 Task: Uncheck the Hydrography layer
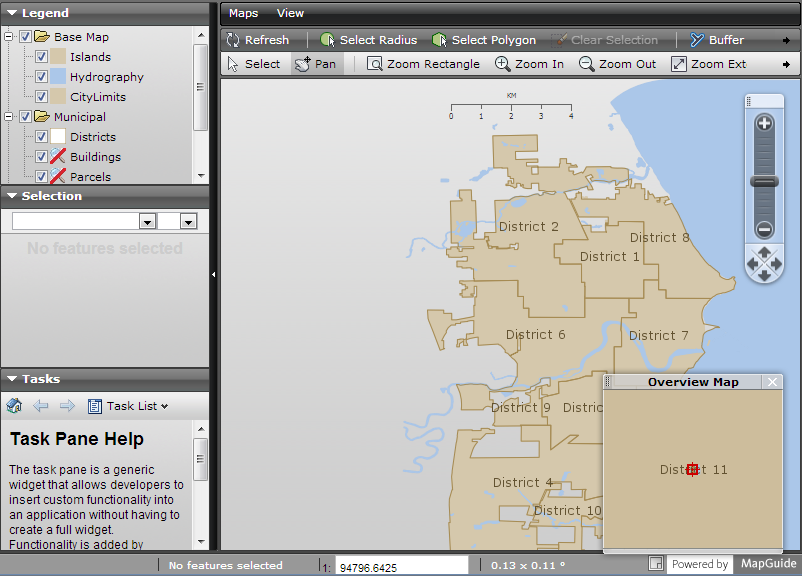(x=41, y=76)
